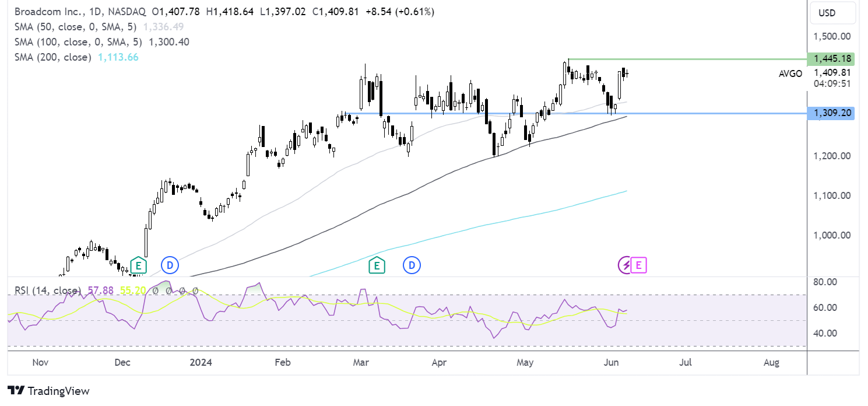Click the current price 1,409.81 on axis

832,73
